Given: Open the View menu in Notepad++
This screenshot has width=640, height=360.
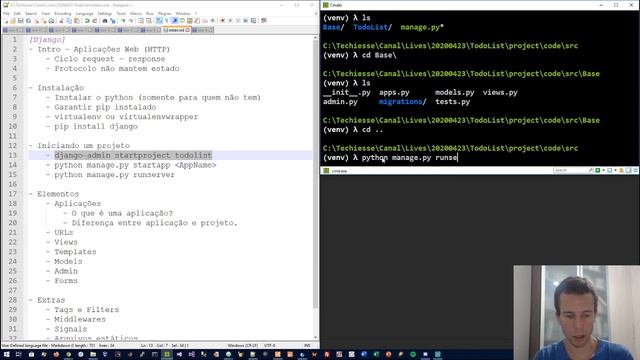Looking at the screenshot, I should point(46,13).
